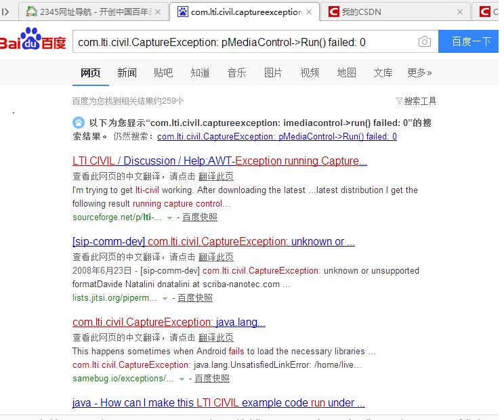The height and width of the screenshot is (420, 504).
Task: Click the 2345 tab favicon
Action: coord(31,12)
